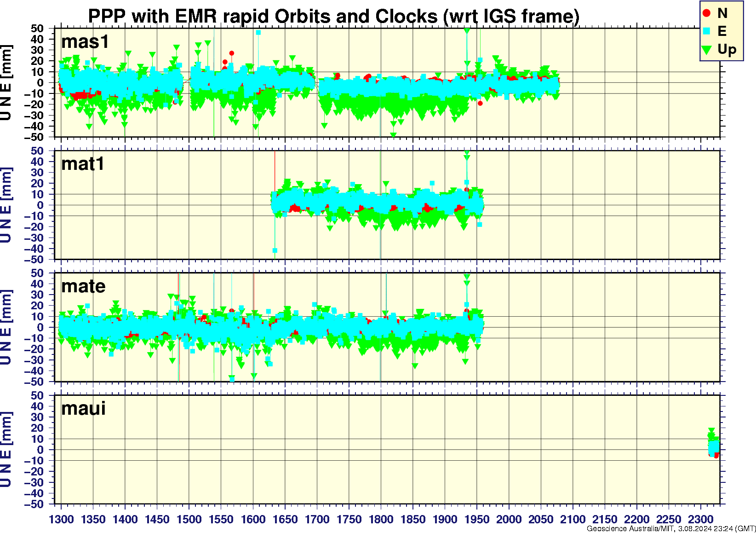Click the x-axis tick label 1350
This screenshot has width=756, height=533.
[93, 520]
